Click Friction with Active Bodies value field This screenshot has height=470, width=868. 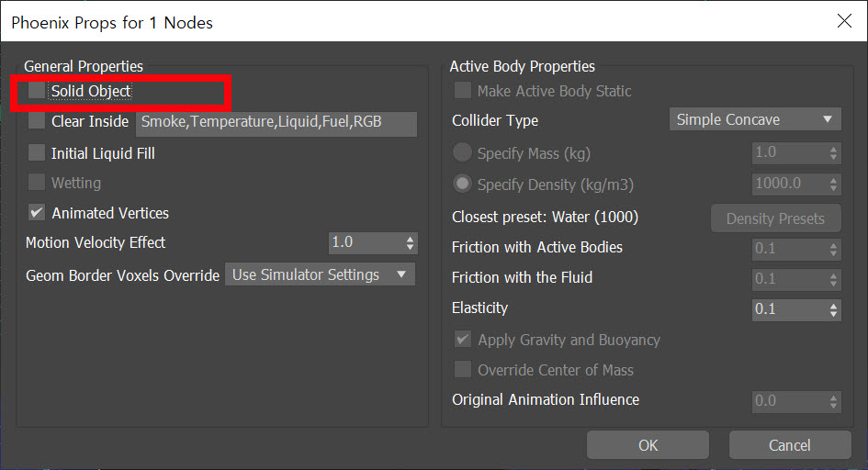point(790,250)
